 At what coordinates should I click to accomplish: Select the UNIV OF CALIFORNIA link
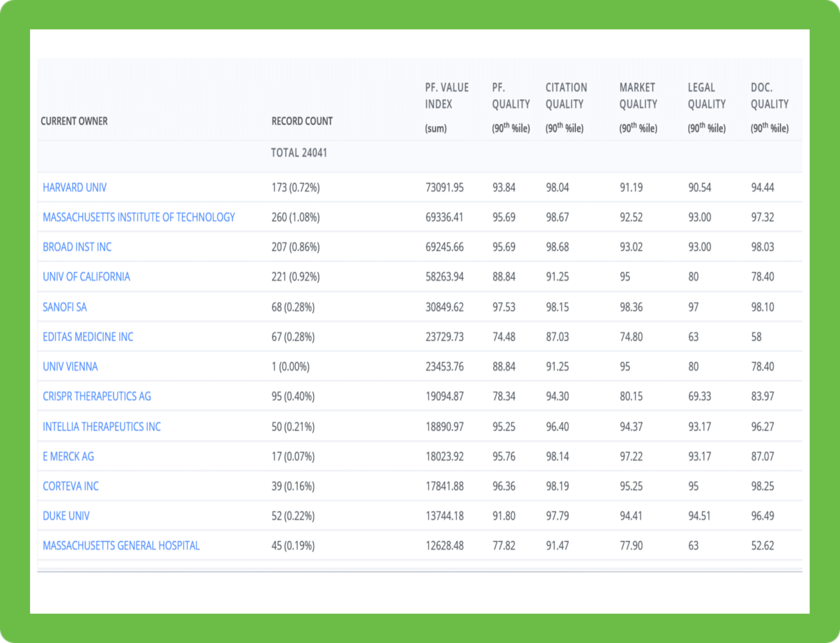[x=86, y=277]
